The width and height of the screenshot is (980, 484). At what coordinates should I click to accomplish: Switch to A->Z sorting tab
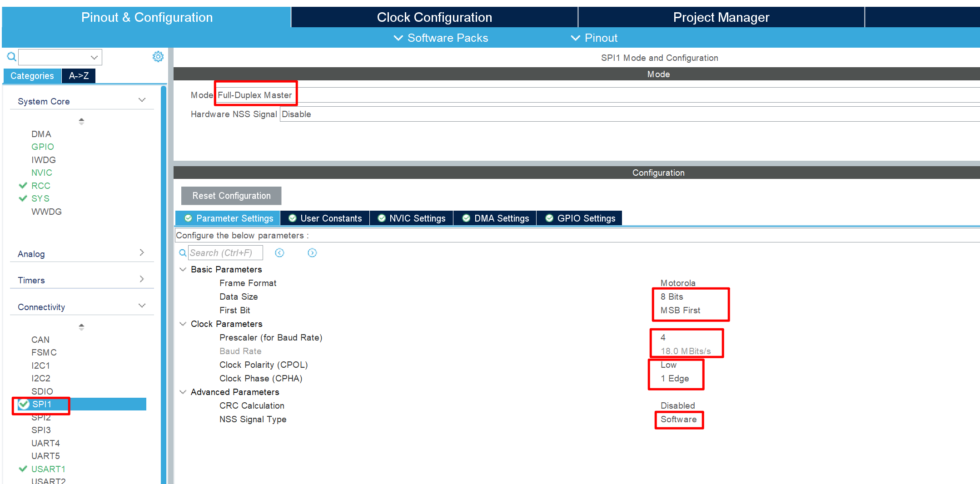coord(79,76)
